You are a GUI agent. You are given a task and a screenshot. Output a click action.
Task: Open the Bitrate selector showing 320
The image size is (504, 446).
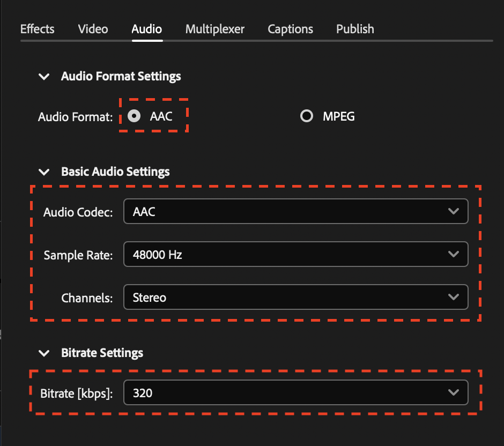(x=295, y=392)
